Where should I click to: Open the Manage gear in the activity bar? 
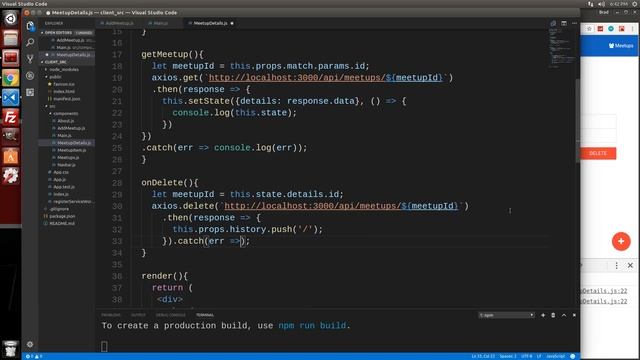pyautogui.click(x=30, y=344)
